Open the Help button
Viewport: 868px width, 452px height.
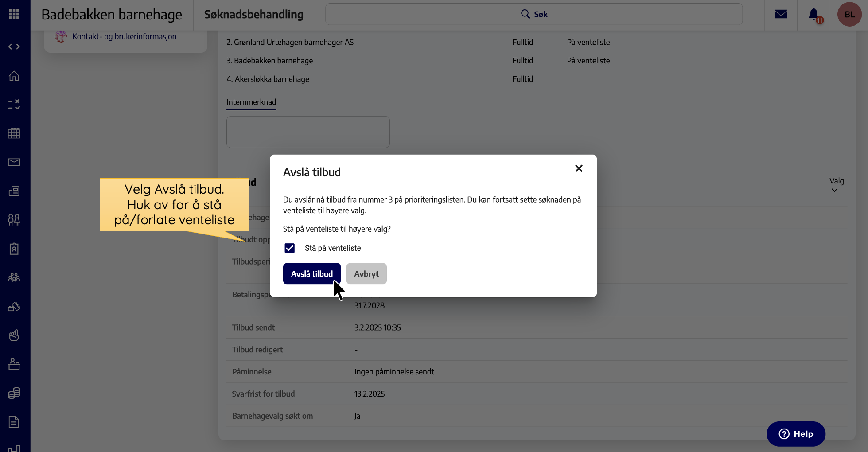795,434
